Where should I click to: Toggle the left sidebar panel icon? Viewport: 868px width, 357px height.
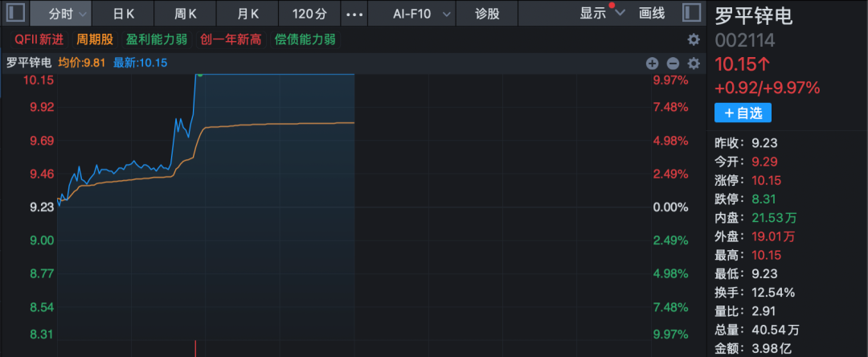[16, 13]
